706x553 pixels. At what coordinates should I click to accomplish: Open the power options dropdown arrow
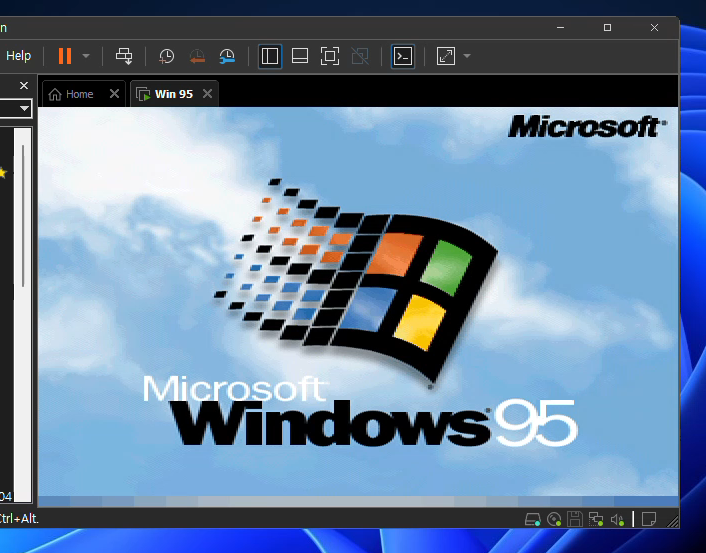click(x=86, y=56)
